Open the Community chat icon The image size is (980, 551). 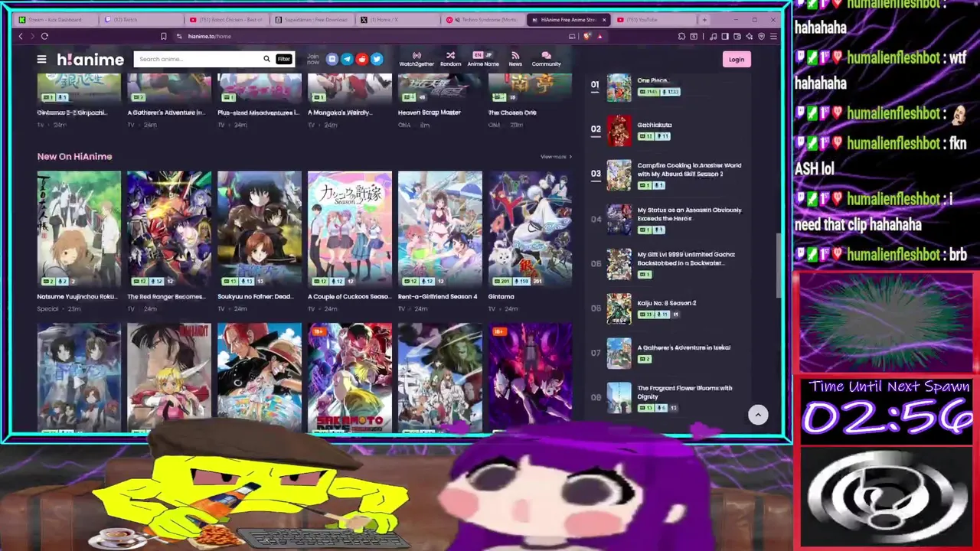pyautogui.click(x=546, y=59)
